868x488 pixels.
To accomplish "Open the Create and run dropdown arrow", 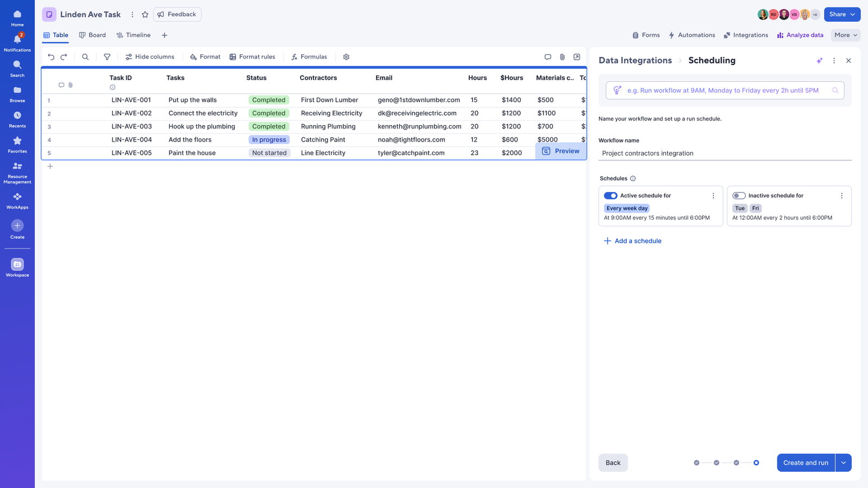I will (x=843, y=463).
